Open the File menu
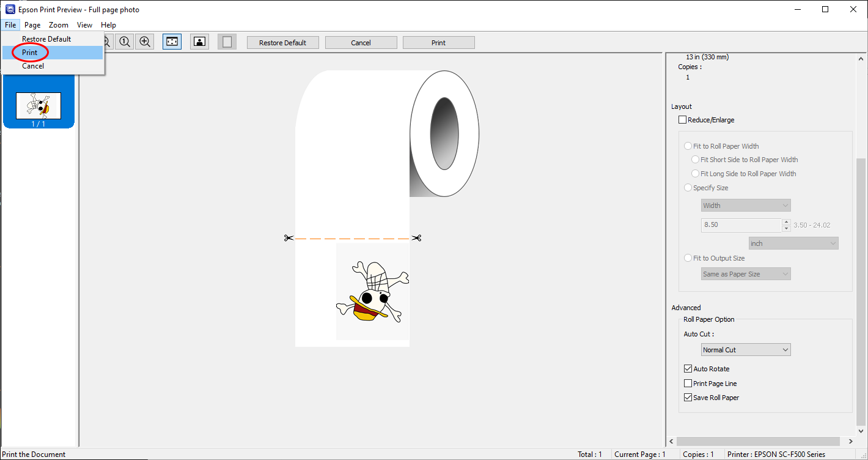 [10, 25]
